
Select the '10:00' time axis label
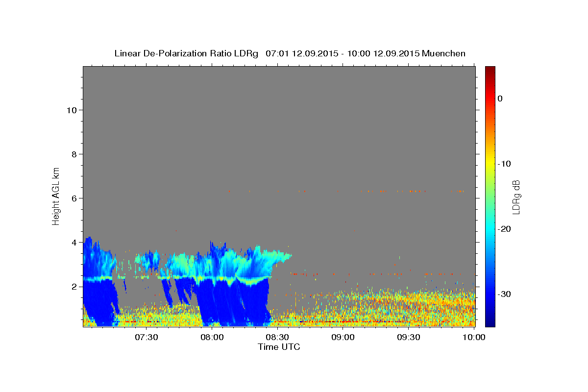coord(474,337)
